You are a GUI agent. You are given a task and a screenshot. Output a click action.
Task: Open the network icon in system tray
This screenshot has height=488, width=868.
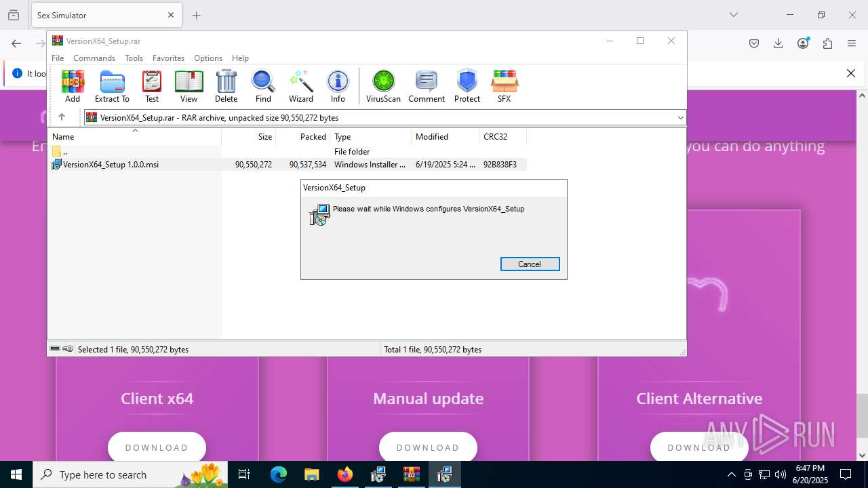764,474
